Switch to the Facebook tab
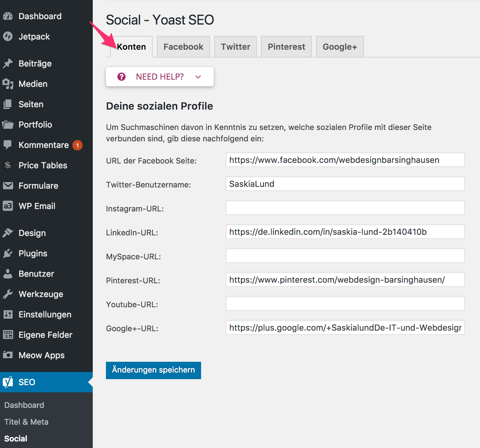The width and height of the screenshot is (480, 448). (183, 47)
